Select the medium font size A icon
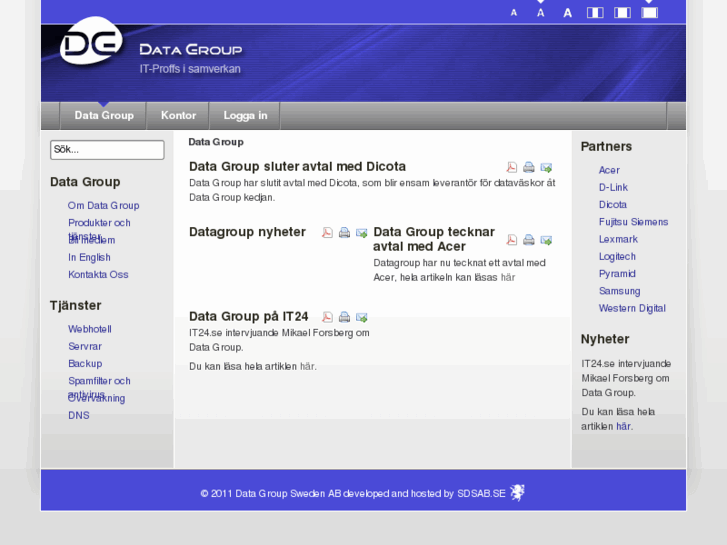This screenshot has width=727, height=545. (x=541, y=13)
